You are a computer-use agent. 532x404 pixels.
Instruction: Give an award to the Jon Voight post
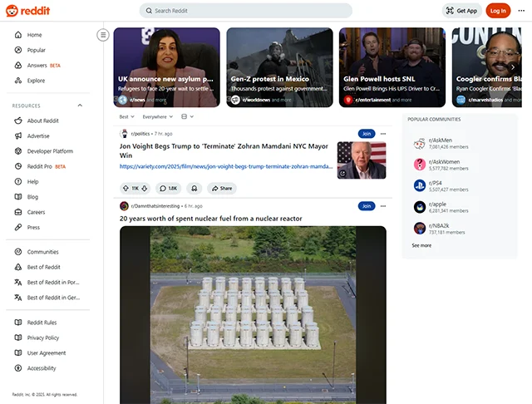coord(195,189)
